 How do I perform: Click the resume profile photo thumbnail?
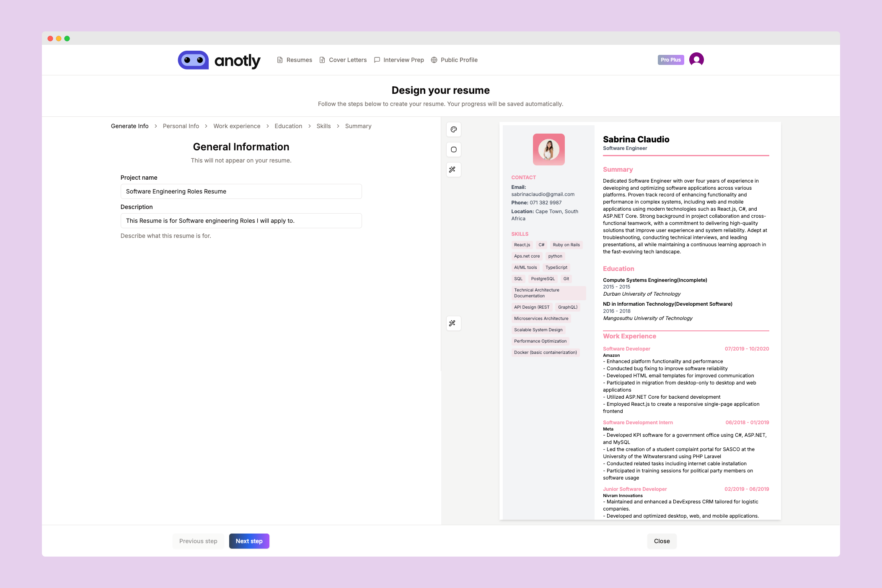(548, 150)
